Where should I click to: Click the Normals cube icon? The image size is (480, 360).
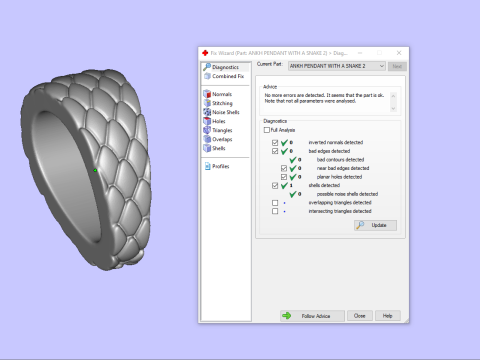point(207,94)
